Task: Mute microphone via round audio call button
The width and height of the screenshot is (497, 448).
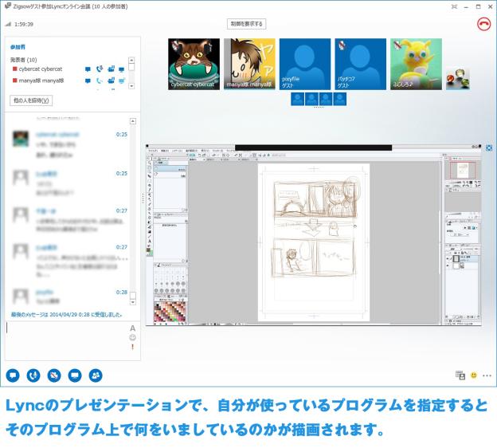Action: (33, 375)
